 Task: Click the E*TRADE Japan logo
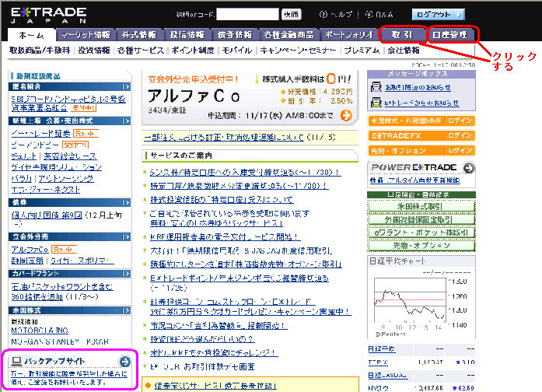49,16
